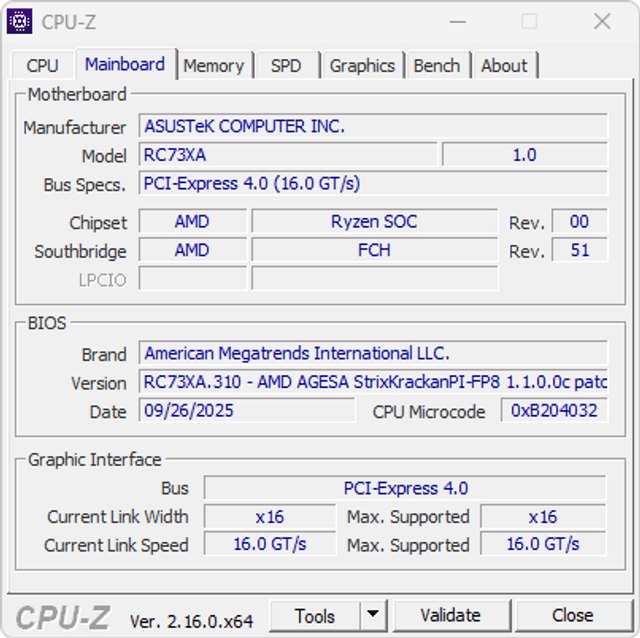
Task: Click the Validate button
Action: coord(451,615)
